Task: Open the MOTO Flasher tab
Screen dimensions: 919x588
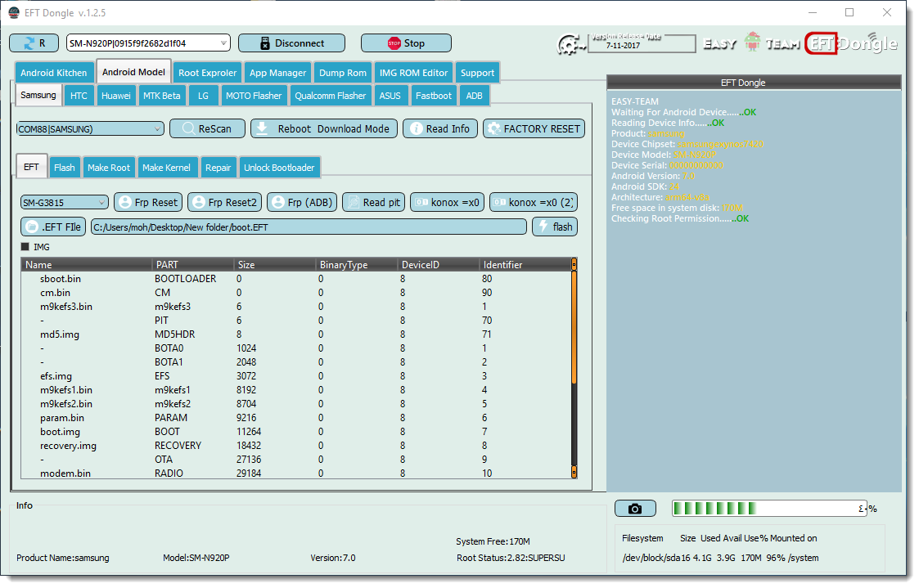Action: [254, 96]
